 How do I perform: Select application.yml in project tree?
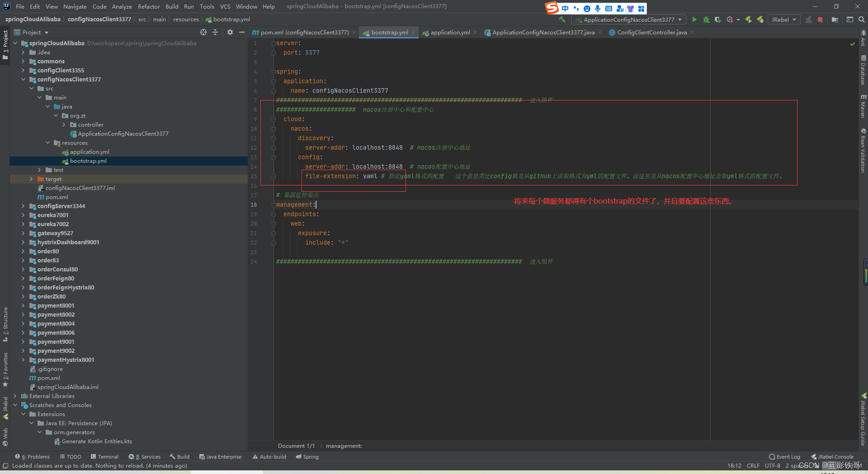[90, 152]
